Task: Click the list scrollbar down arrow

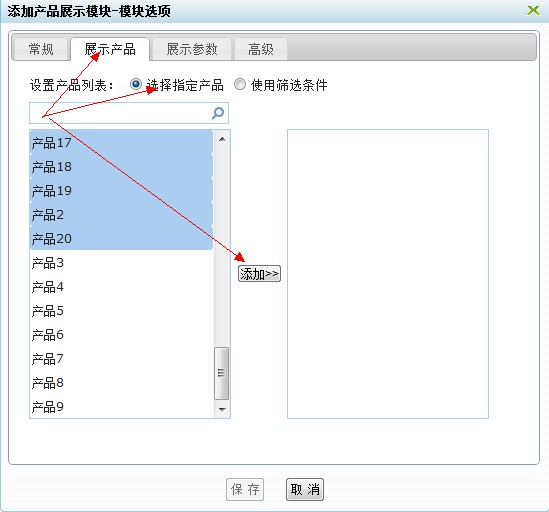Action: pyautogui.click(x=222, y=409)
